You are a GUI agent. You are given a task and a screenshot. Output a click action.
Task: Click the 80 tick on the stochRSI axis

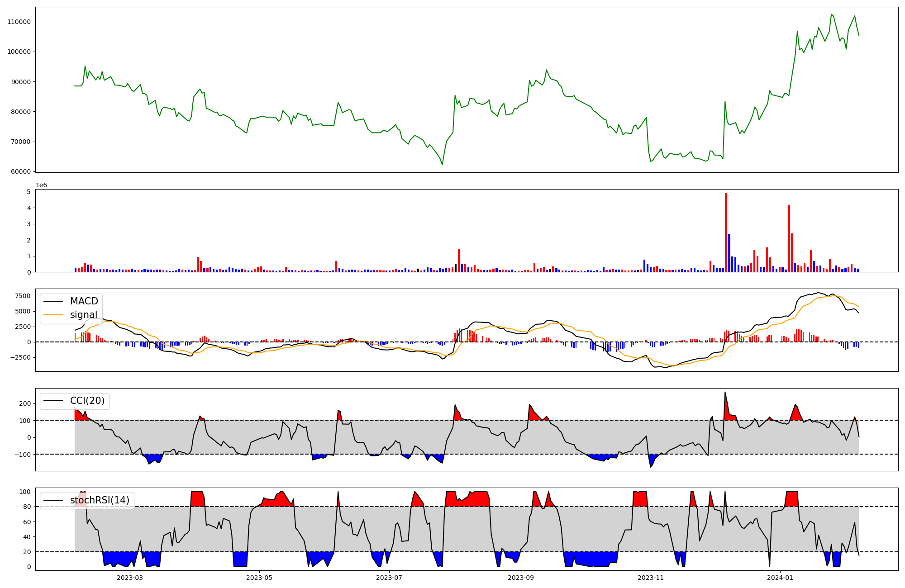pyautogui.click(x=27, y=507)
